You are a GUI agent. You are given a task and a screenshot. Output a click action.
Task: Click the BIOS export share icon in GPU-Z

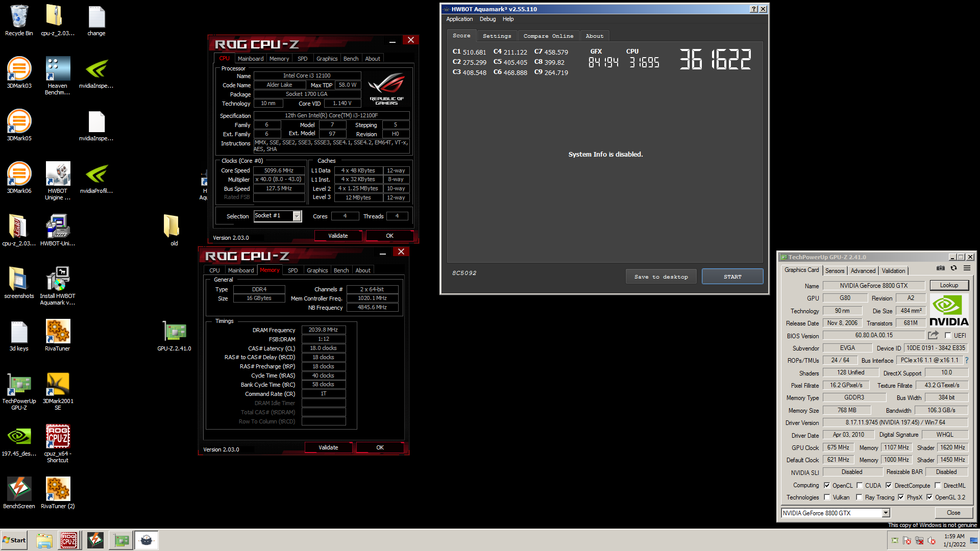[x=933, y=335]
